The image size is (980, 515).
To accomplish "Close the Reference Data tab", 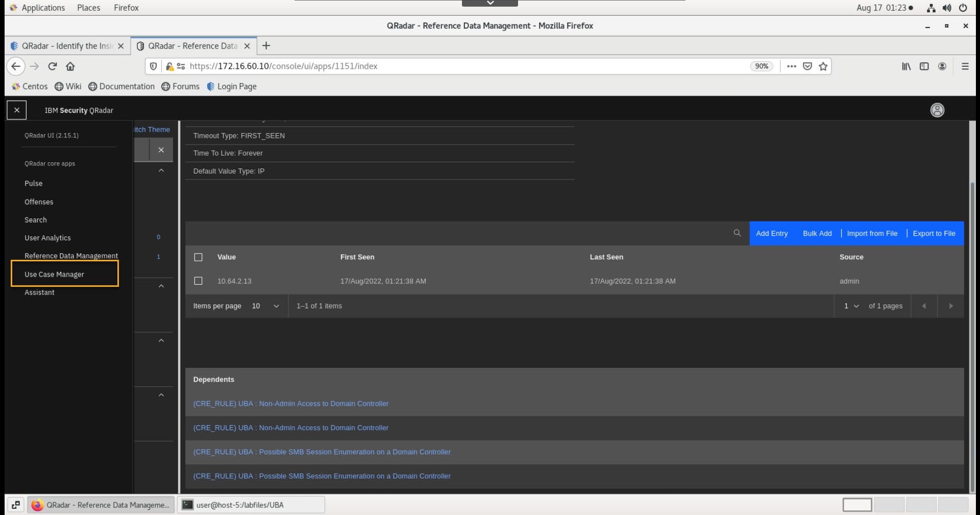I will (247, 46).
